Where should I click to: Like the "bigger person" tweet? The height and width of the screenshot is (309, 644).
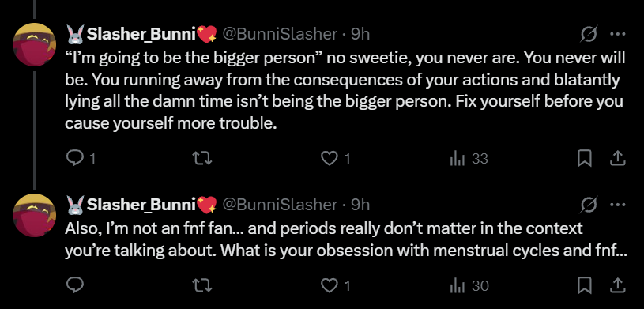(335, 159)
